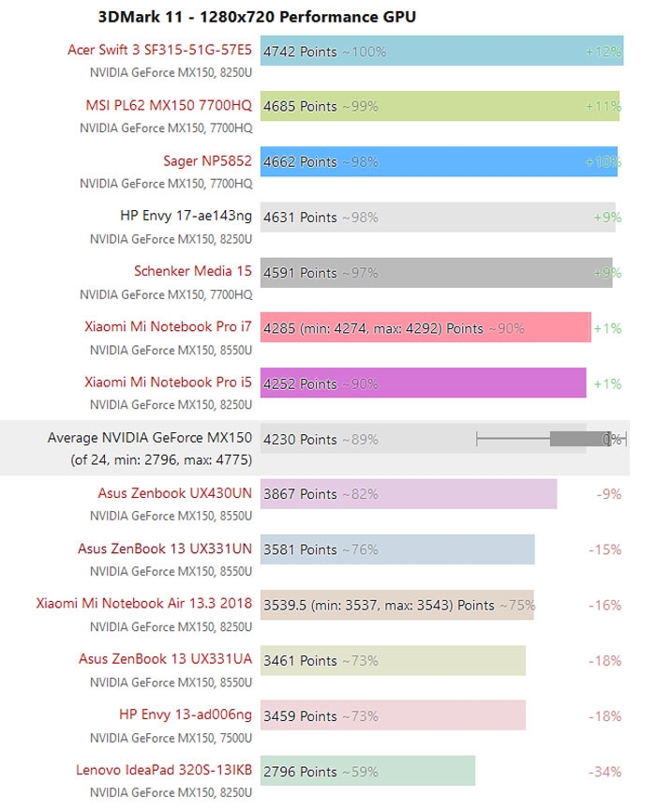
Task: Click the min-max range indicator in the Average row
Action: pos(548,438)
